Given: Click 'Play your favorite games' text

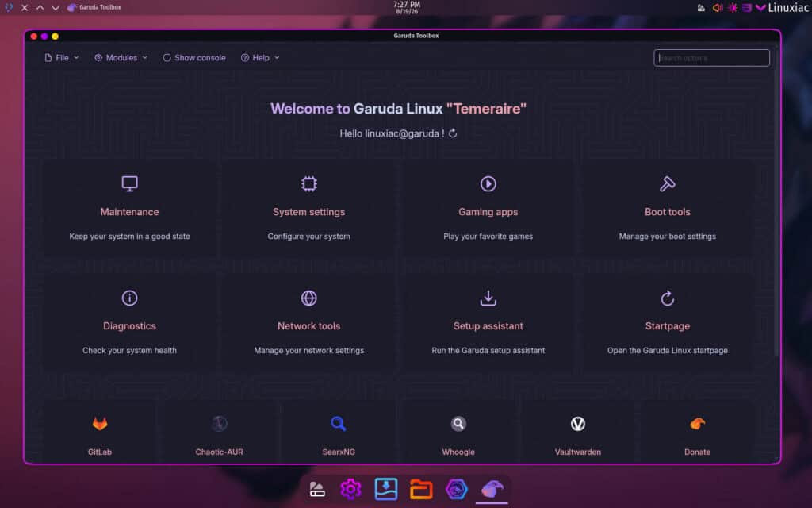Looking at the screenshot, I should click(x=488, y=237).
